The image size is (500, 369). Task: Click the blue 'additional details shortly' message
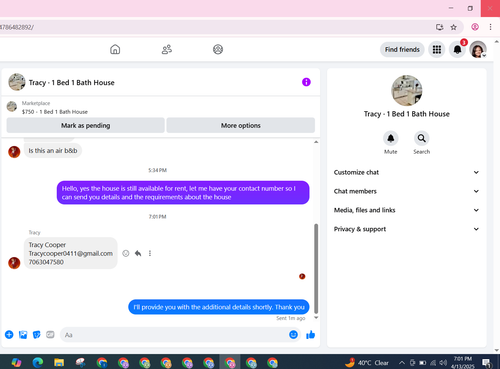pyautogui.click(x=219, y=307)
